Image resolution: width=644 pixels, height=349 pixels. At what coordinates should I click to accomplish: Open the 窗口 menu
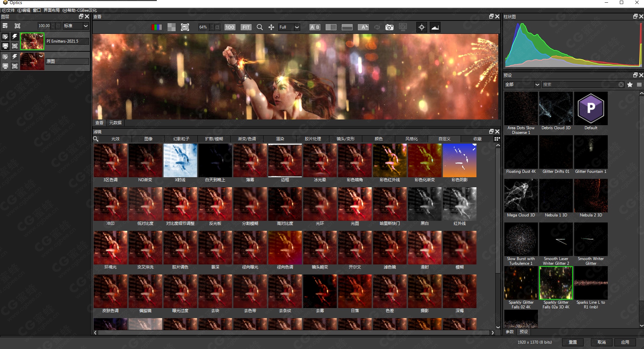(x=37, y=10)
